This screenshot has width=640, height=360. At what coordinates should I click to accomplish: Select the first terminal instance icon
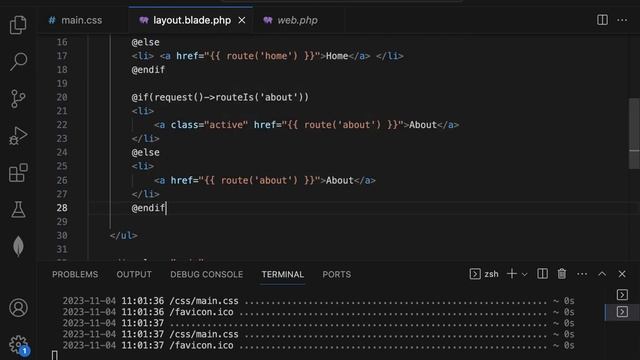[622, 294]
